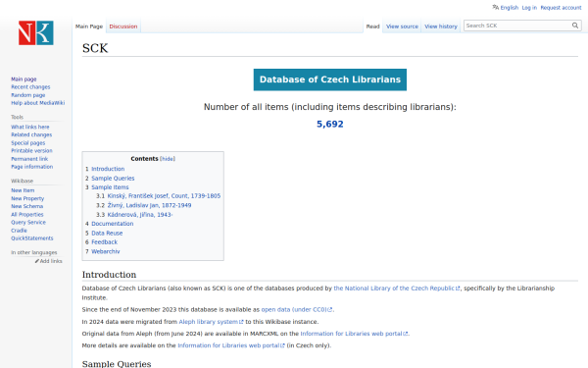Go to Main page in sidebar
This screenshot has width=588, height=368.
24,79
